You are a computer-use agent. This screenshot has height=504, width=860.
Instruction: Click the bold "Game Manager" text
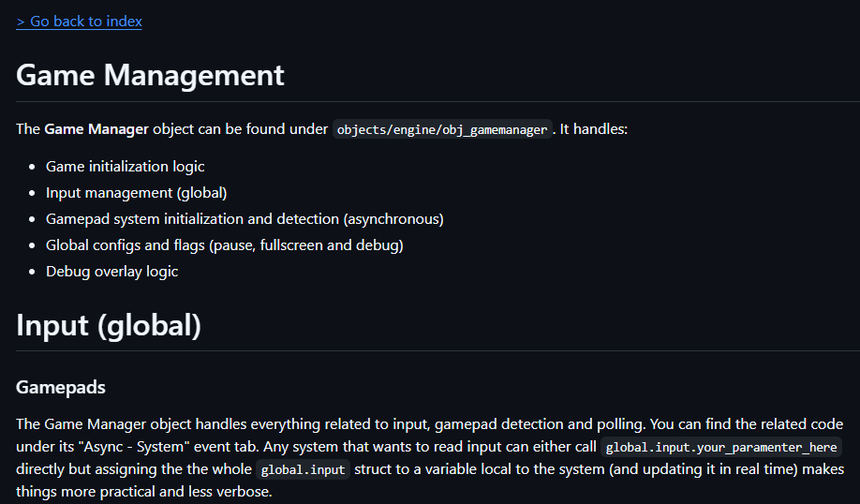pos(96,129)
